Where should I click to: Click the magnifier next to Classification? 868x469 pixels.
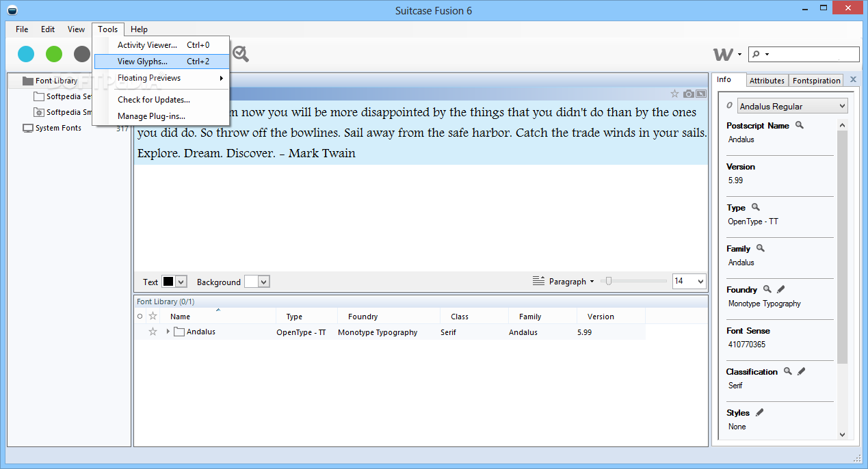pos(788,371)
